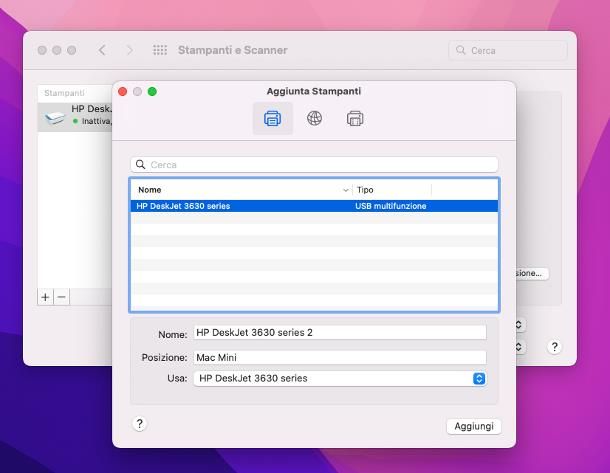The width and height of the screenshot is (610, 473).
Task: Go back in Stampanti e Scanner window
Action: [x=102, y=50]
